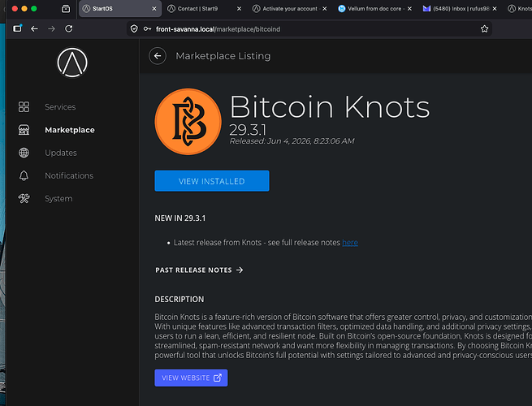Click the NEW IN 29.3.1 heading
532x406 pixels.
(x=179, y=218)
